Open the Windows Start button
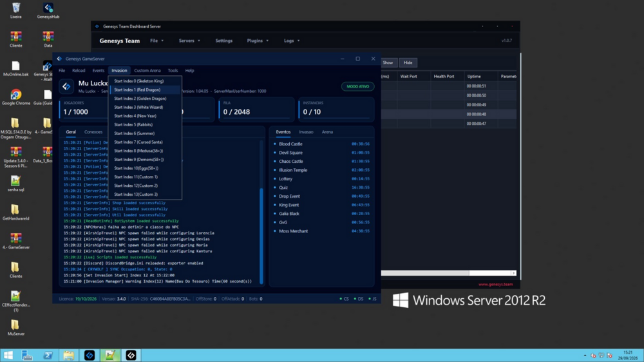Image resolution: width=644 pixels, height=362 pixels. click(x=8, y=355)
